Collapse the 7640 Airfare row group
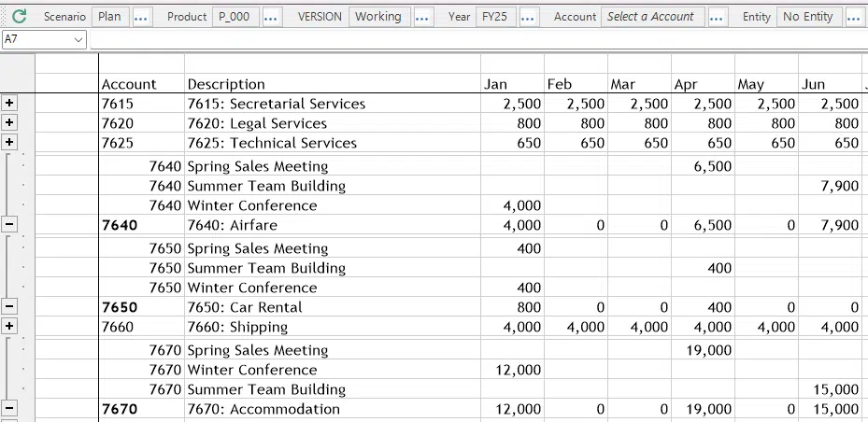The image size is (868, 422). point(9,225)
